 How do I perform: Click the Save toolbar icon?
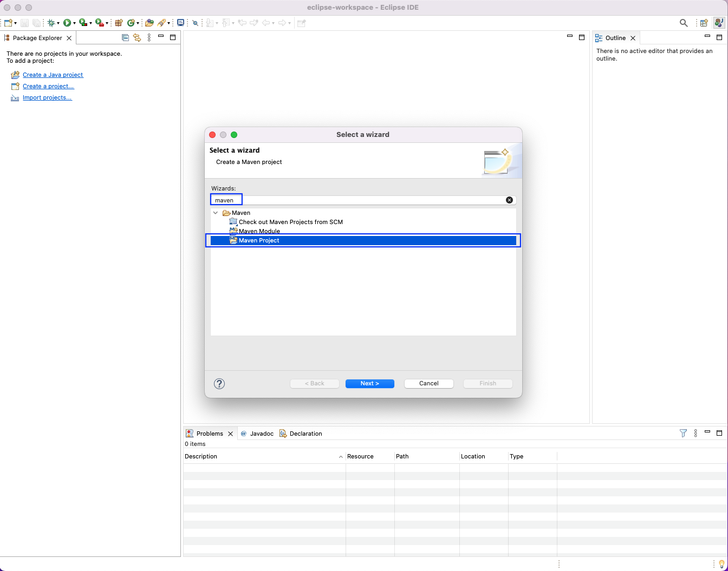[24, 23]
